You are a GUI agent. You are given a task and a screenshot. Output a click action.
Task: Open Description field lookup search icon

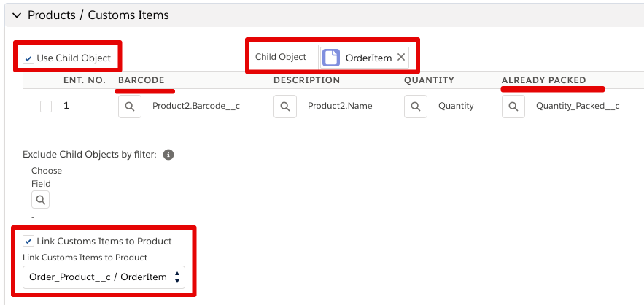285,107
